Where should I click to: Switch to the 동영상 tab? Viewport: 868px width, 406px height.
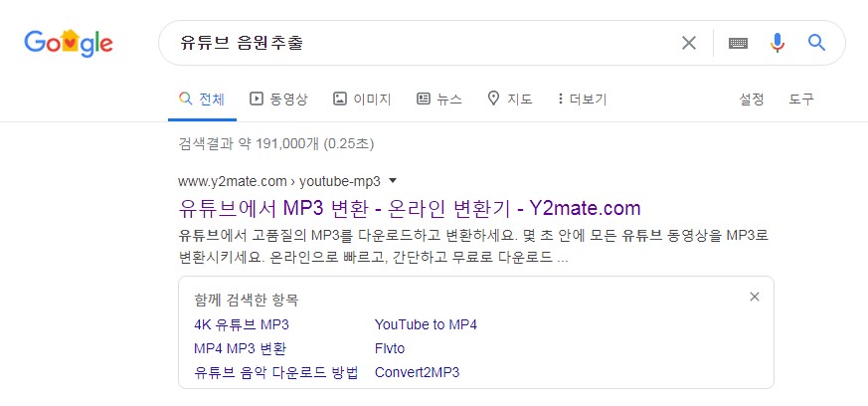[x=278, y=100]
